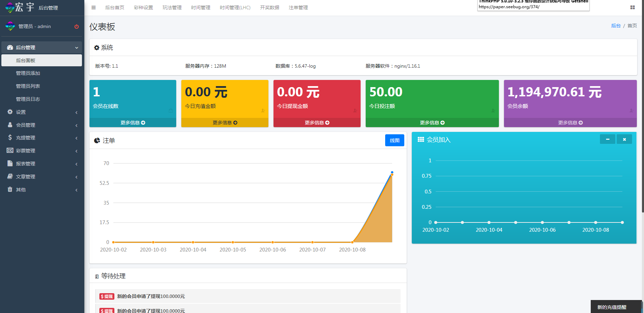
Task: Select 后台面板 in sidebar
Action: pos(42,60)
